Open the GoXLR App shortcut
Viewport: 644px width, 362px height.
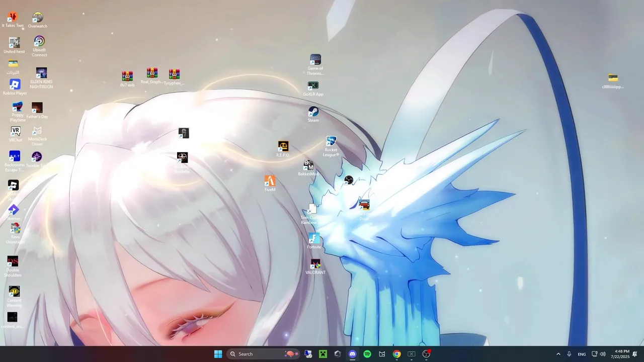313,89
